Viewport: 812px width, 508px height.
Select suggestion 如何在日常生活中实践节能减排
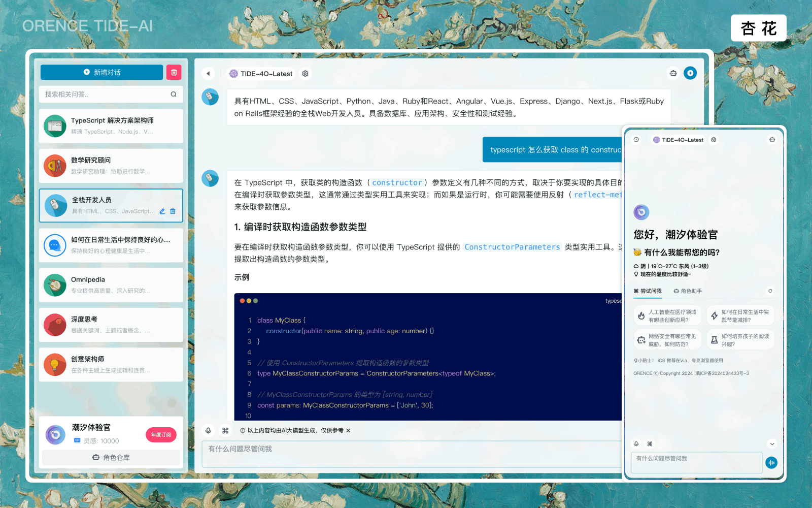click(x=740, y=316)
